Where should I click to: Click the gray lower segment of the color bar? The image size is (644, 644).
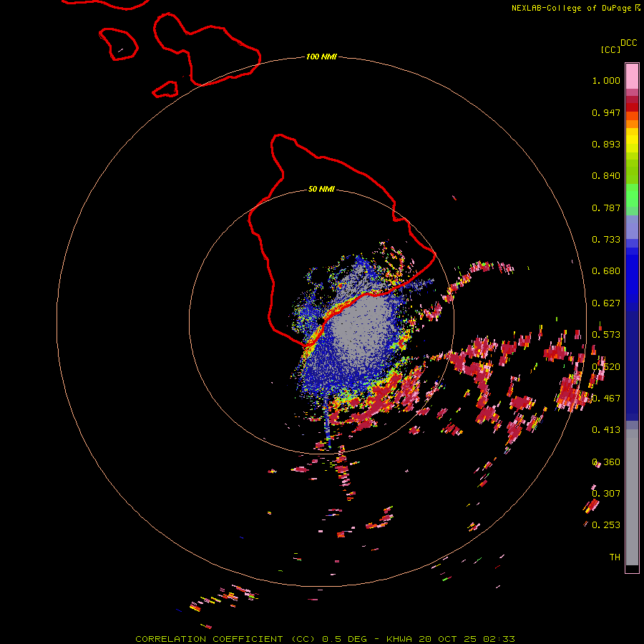pyautogui.click(x=632, y=497)
